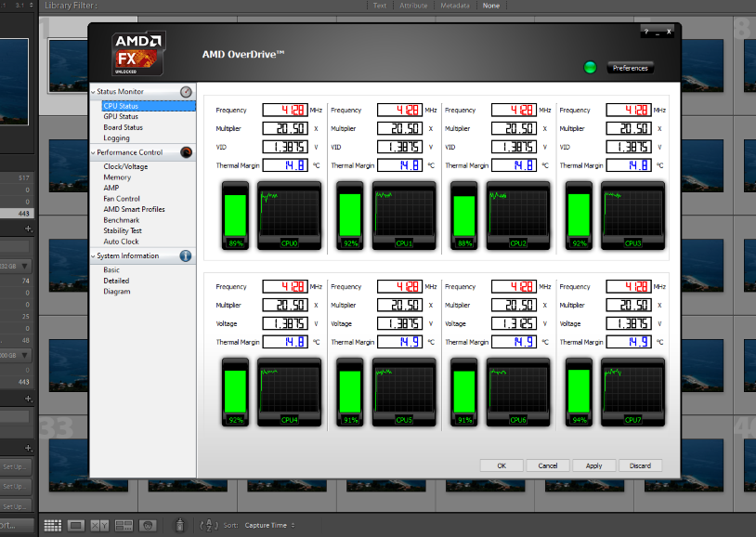756x537 pixels.
Task: Click the AMD FX logo
Action: [x=138, y=54]
